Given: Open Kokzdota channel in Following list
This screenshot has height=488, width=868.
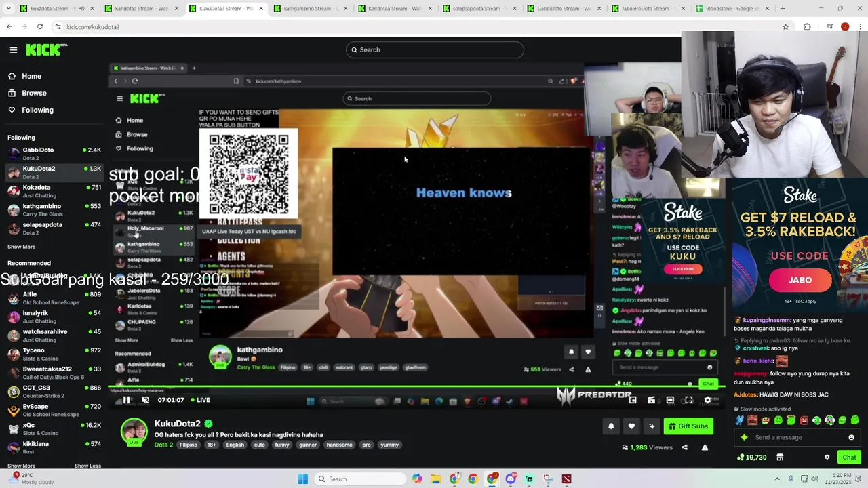Looking at the screenshot, I should [54, 191].
